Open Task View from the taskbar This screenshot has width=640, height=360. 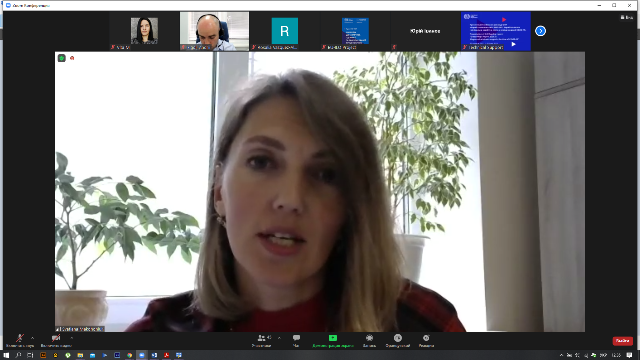click(x=30, y=355)
